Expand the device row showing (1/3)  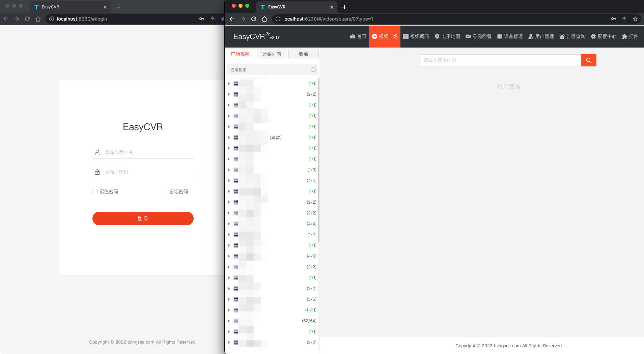pyautogui.click(x=229, y=170)
